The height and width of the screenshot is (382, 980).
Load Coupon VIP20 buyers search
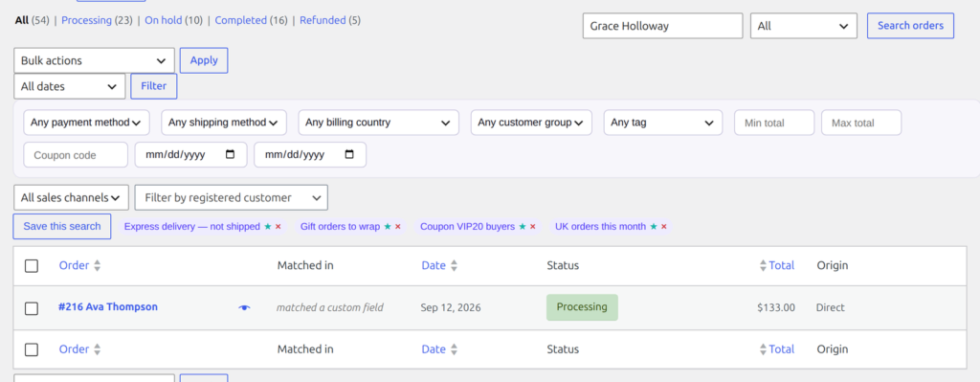tap(467, 226)
